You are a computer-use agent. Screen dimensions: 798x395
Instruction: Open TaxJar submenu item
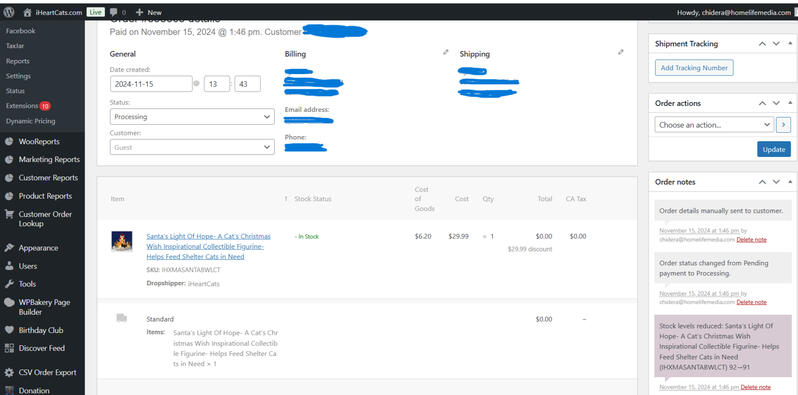(x=15, y=46)
